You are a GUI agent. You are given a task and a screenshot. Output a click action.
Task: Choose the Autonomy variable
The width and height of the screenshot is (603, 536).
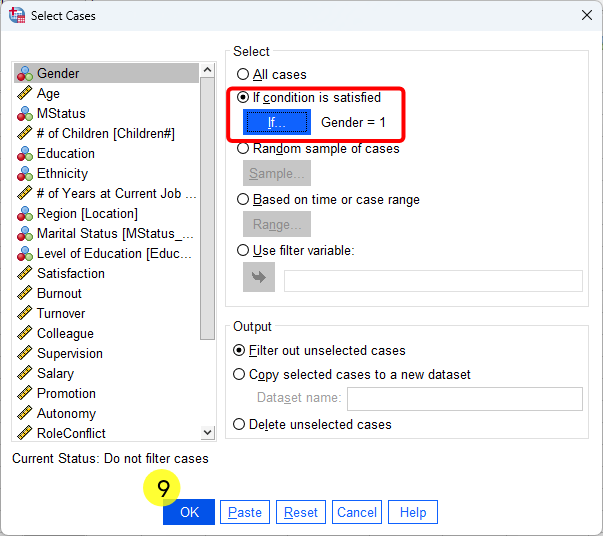click(x=106, y=413)
